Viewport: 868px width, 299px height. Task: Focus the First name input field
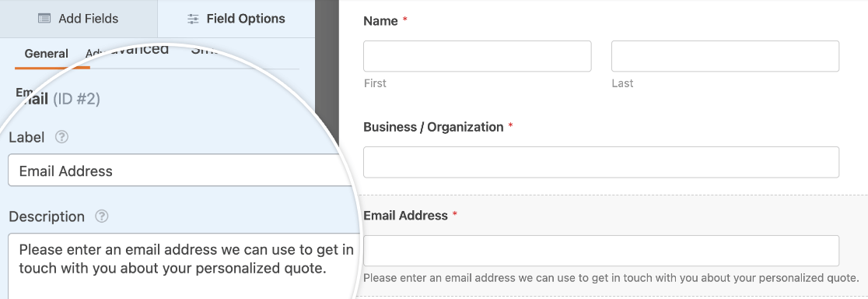478,56
